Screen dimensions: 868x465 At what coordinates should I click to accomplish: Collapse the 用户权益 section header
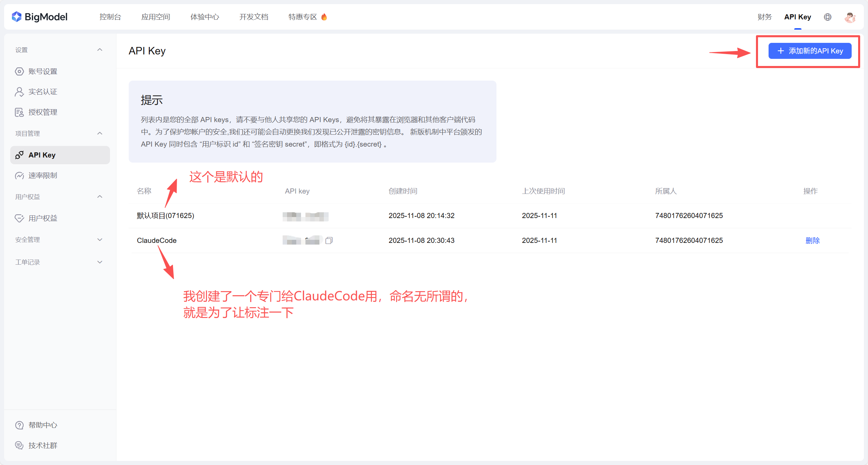tap(100, 197)
